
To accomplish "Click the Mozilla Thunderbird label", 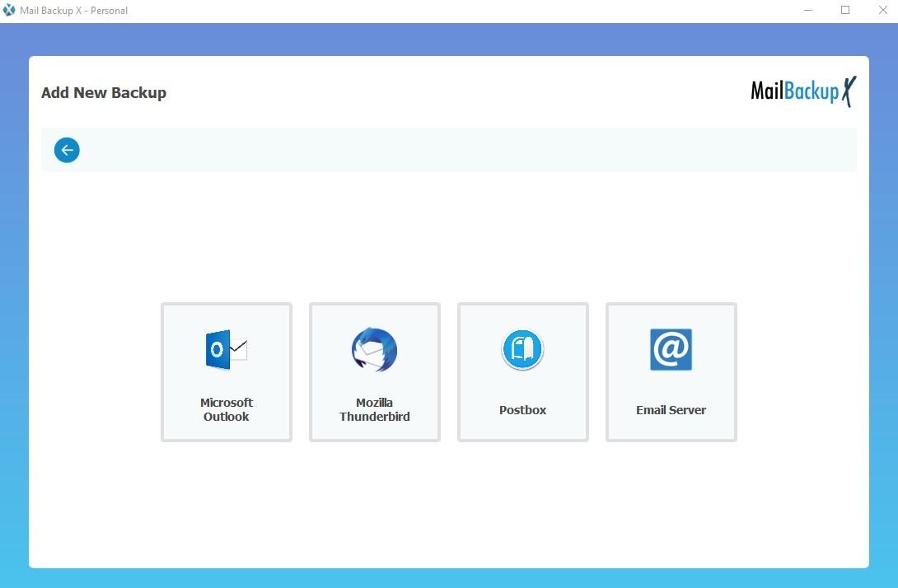I will 375,409.
